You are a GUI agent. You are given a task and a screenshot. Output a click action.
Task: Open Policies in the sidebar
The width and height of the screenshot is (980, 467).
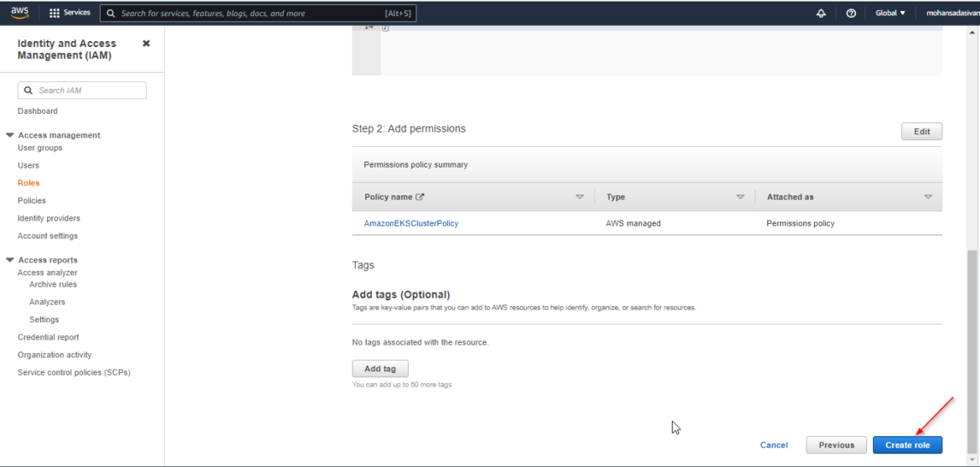tap(32, 200)
